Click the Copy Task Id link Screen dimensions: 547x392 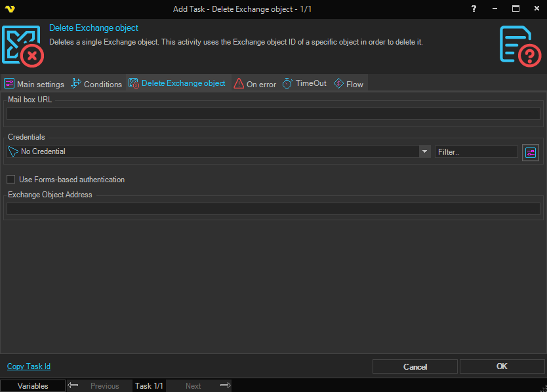(x=29, y=366)
